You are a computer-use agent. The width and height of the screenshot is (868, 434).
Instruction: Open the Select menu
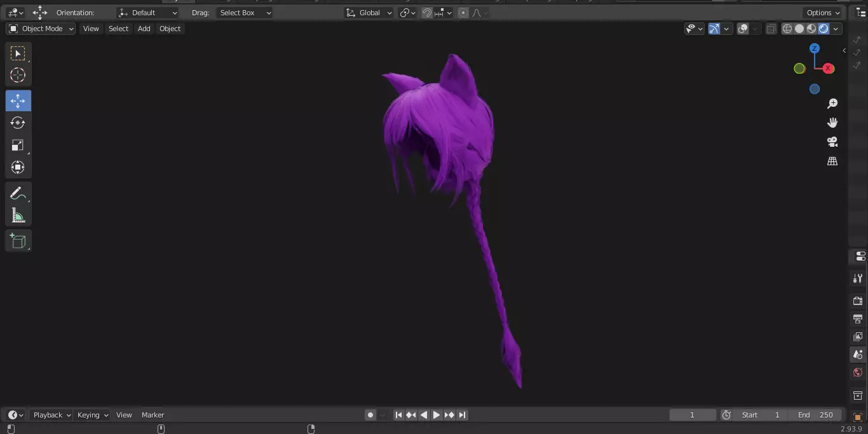click(x=118, y=29)
